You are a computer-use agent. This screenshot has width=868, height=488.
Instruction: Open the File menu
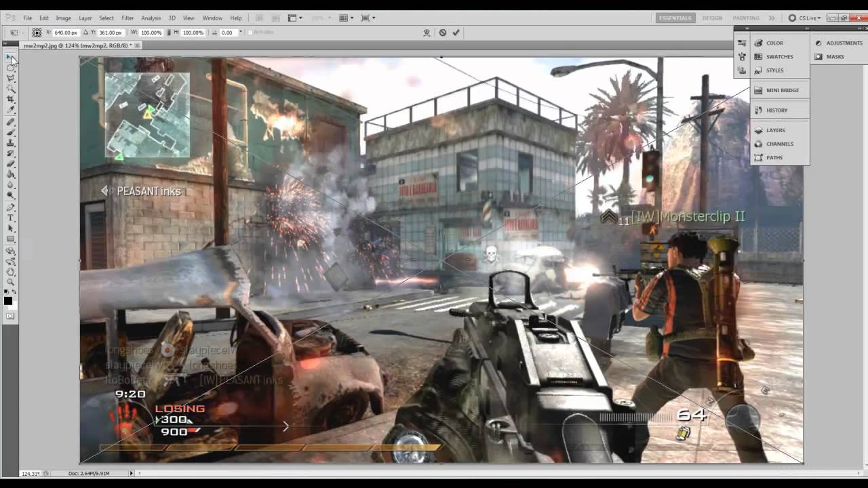(x=28, y=18)
